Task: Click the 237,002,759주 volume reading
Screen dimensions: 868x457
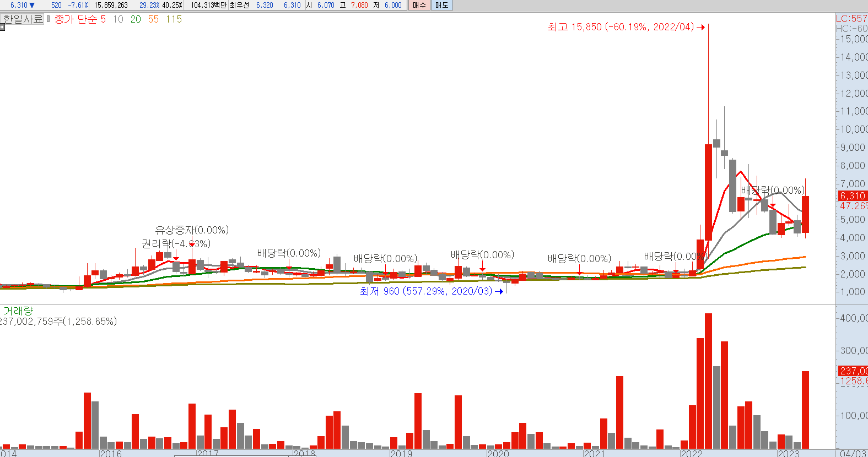Action: (x=58, y=322)
